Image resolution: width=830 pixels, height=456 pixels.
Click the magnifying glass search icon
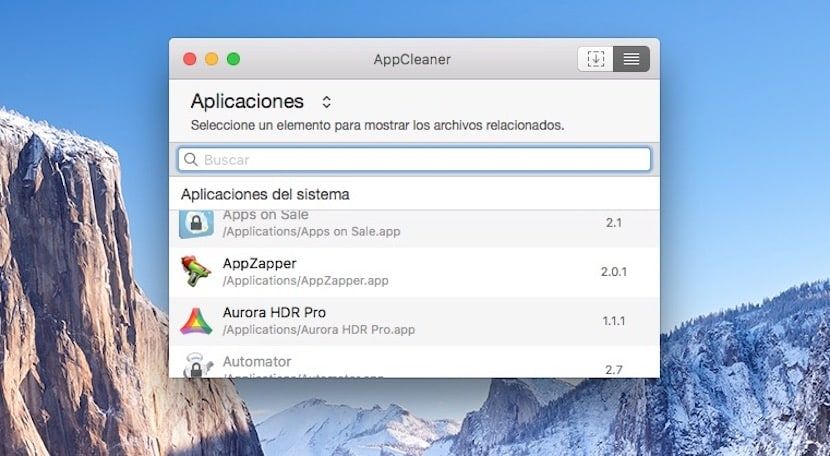click(191, 159)
